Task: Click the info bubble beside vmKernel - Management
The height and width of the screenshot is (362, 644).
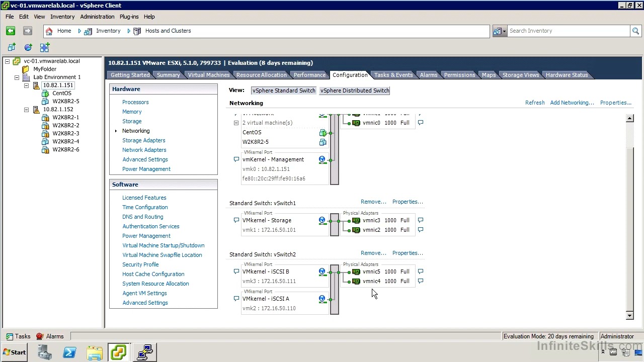Action: tap(236, 159)
